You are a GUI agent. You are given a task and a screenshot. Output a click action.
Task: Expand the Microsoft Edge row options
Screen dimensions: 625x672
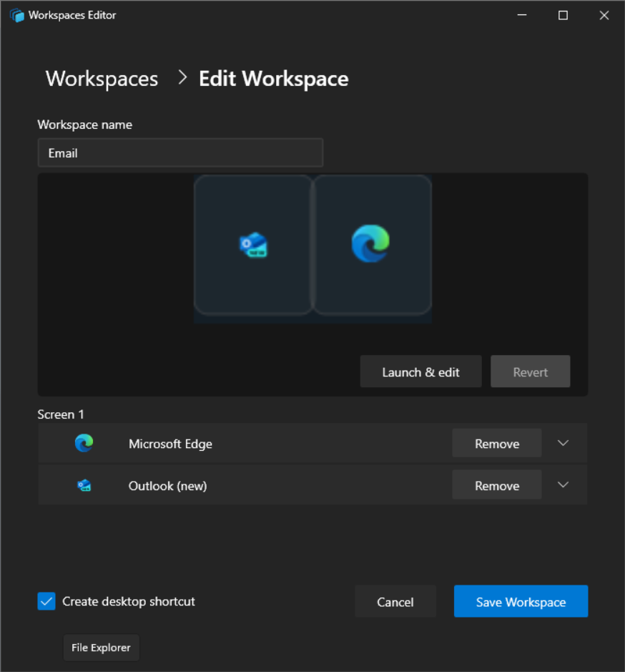563,443
